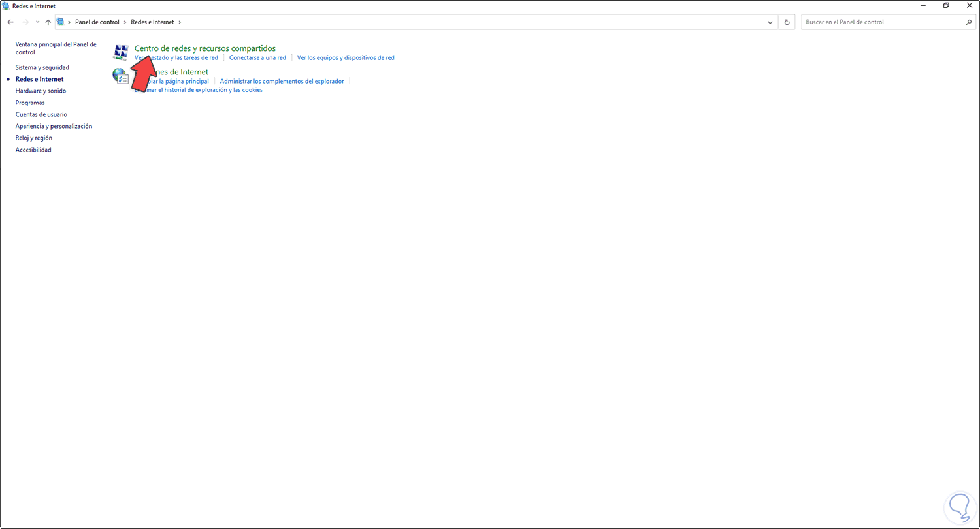Click the network center icon
The height and width of the screenshot is (529, 980).
click(121, 52)
